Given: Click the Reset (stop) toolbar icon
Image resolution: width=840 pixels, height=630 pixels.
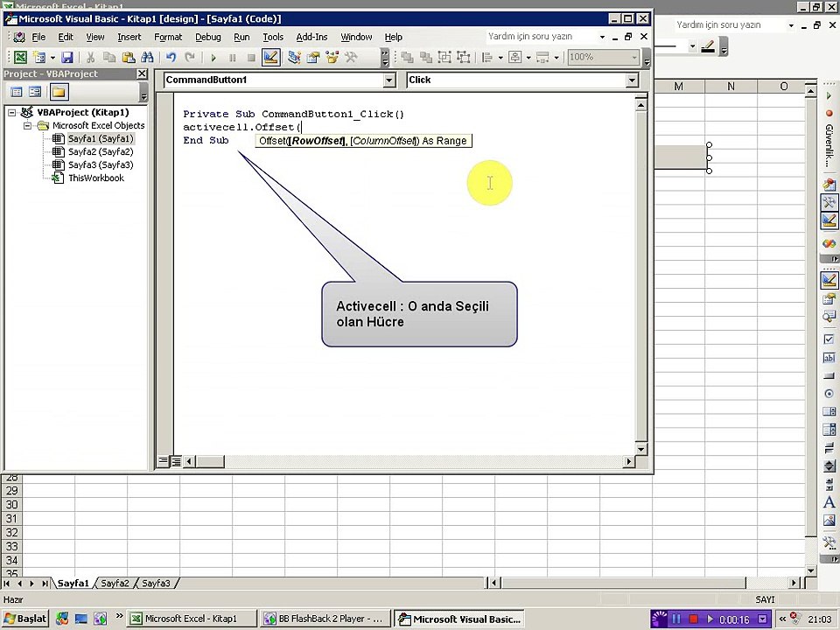Looking at the screenshot, I should (251, 58).
